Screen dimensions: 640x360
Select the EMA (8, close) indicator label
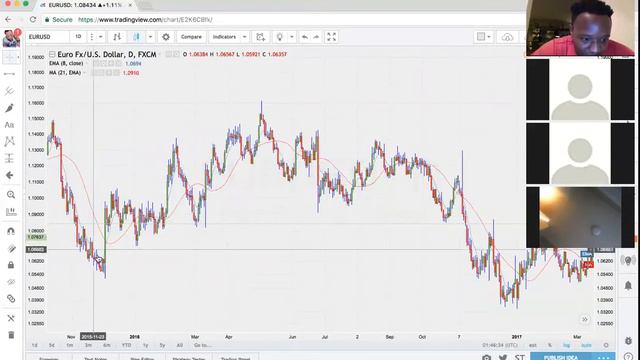click(x=66, y=63)
